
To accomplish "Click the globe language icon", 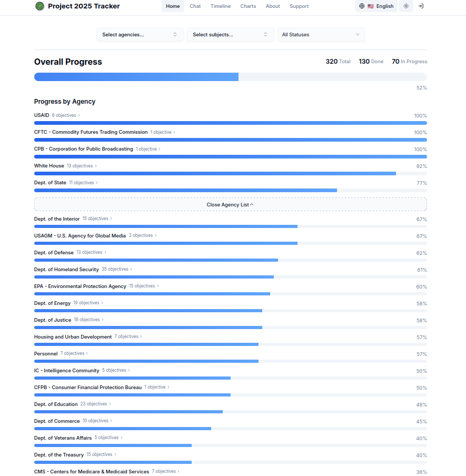I will [x=362, y=6].
